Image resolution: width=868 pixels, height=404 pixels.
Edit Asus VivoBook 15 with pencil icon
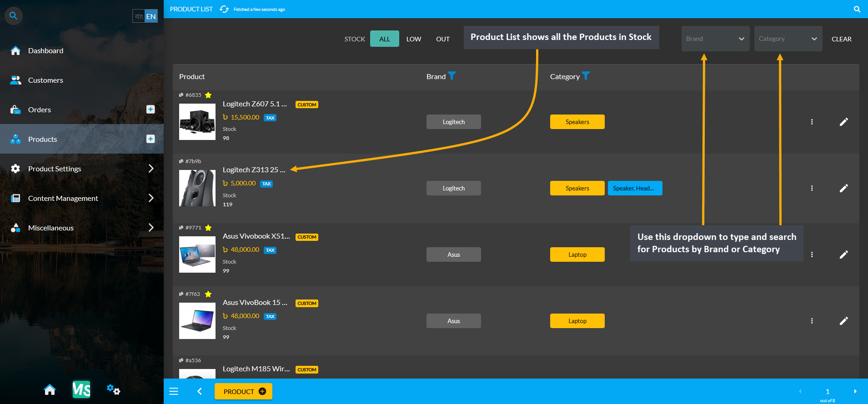pos(843,321)
